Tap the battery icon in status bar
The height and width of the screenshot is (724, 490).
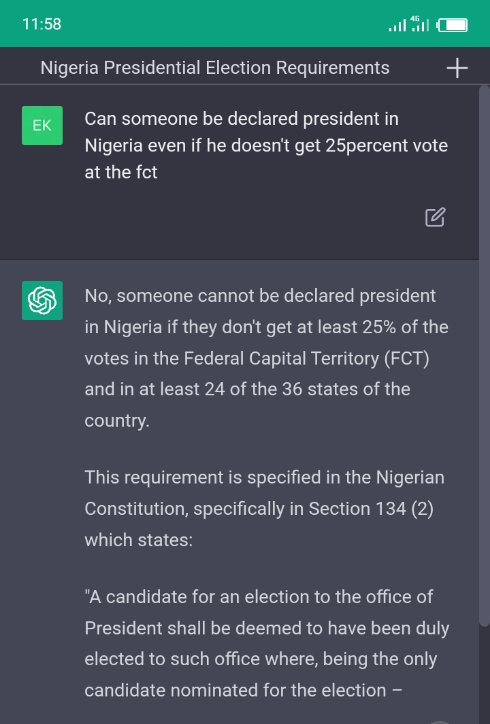(452, 25)
